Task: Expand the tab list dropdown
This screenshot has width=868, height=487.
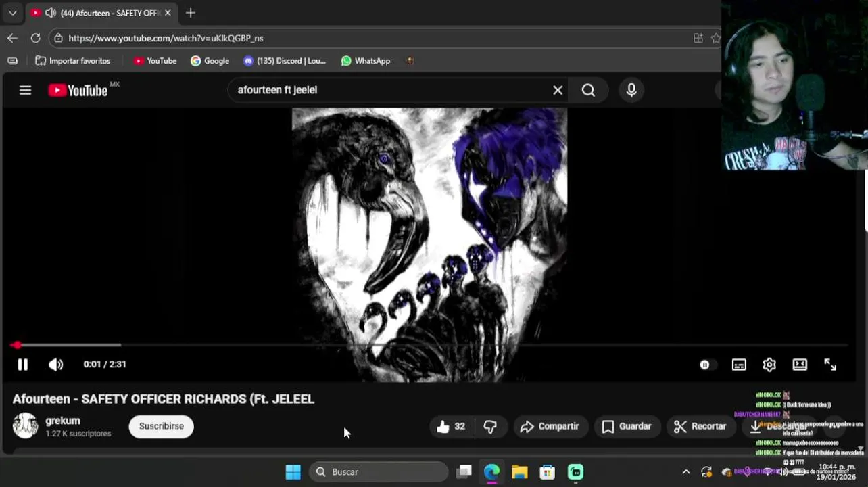Action: pyautogui.click(x=12, y=13)
